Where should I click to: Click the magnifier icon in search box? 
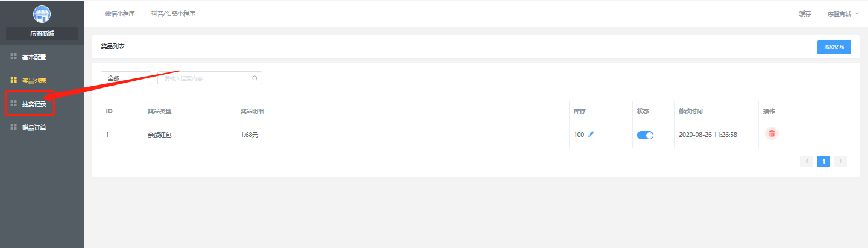tap(254, 78)
